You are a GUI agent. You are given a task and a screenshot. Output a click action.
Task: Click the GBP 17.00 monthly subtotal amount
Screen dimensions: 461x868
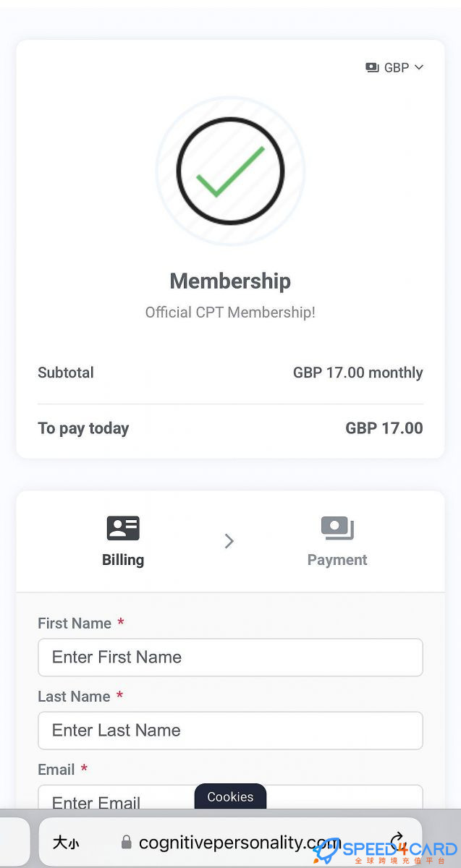click(x=358, y=373)
